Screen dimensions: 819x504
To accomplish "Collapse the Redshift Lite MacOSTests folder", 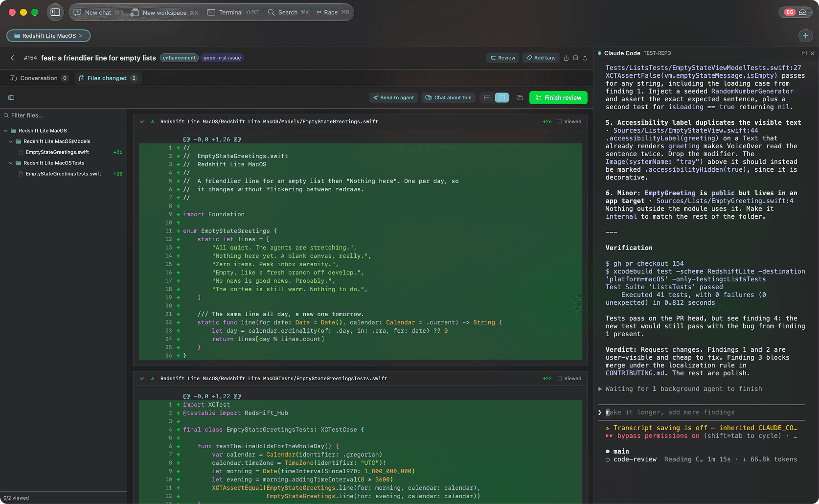I will pos(11,163).
